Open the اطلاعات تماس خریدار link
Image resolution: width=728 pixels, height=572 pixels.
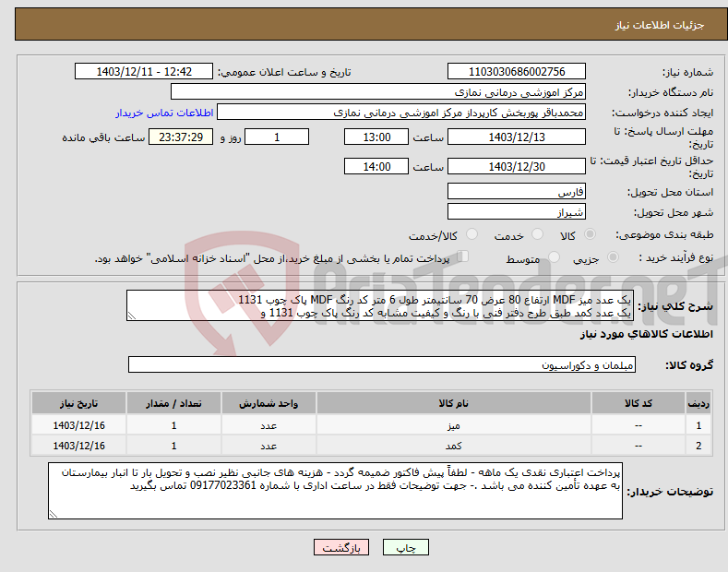pos(164,113)
